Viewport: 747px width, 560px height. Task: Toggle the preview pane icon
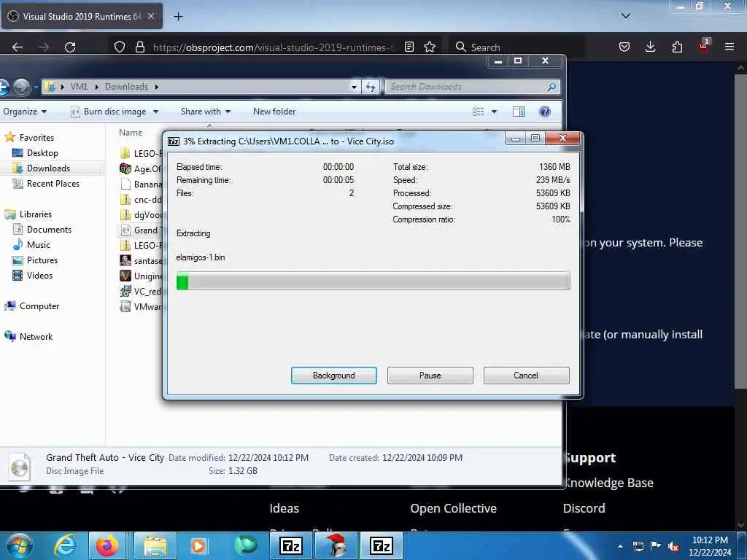[519, 112]
